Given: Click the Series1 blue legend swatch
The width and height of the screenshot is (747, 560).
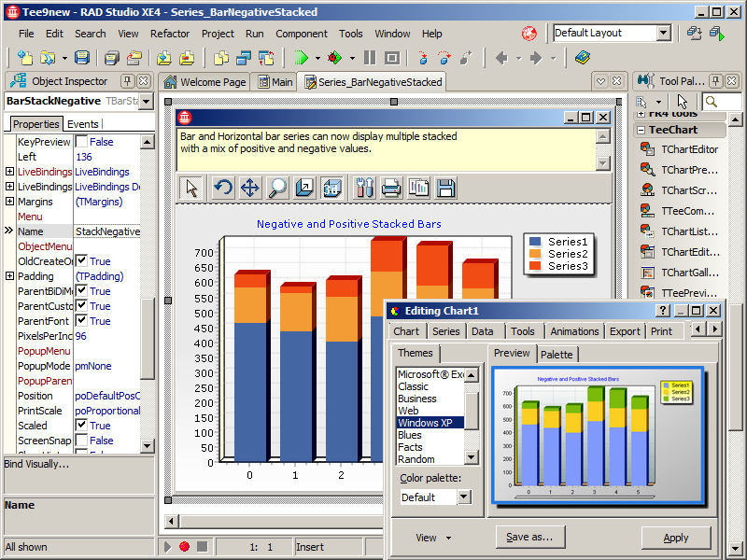Looking at the screenshot, I should pos(535,242).
